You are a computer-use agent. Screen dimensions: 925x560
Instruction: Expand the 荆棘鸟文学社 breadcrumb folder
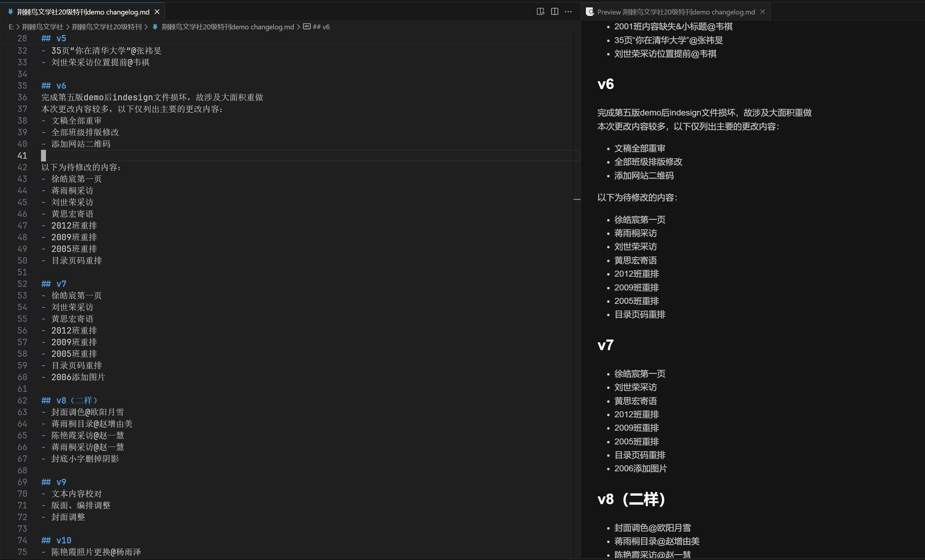click(42, 26)
